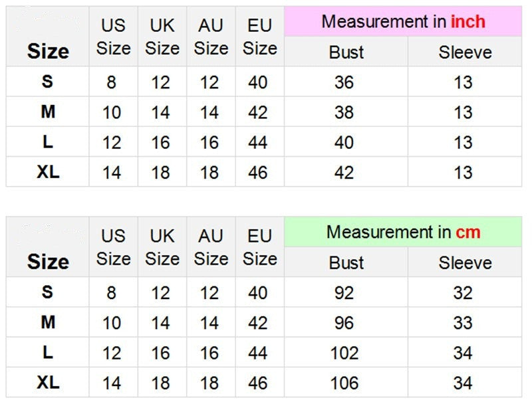
Task: Click the pink "Measurement in inch" header
Action: 403,22
